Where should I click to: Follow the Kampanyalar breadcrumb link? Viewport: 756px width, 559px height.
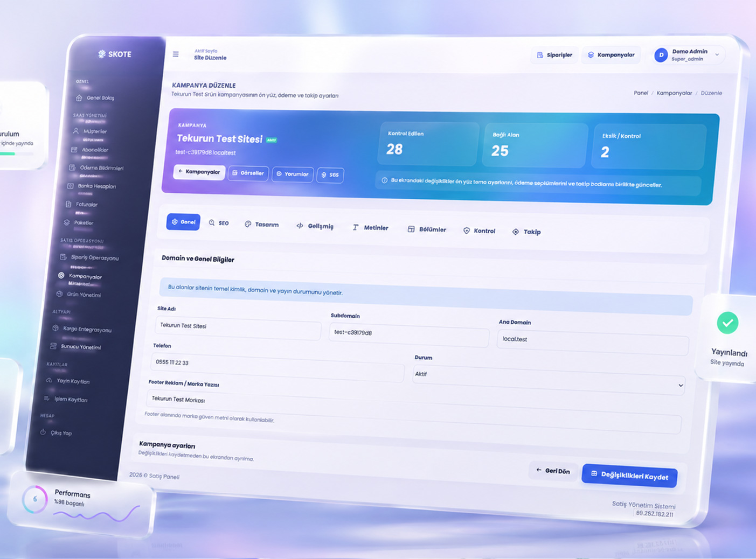pos(674,93)
